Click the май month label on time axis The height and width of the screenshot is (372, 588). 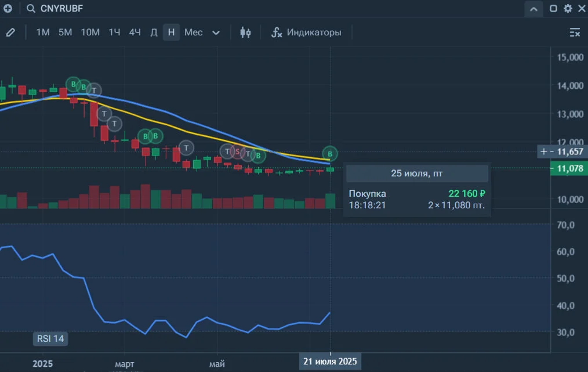(217, 364)
